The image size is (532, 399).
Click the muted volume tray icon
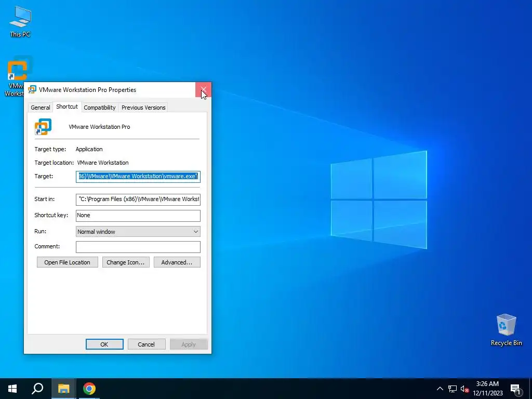point(464,389)
